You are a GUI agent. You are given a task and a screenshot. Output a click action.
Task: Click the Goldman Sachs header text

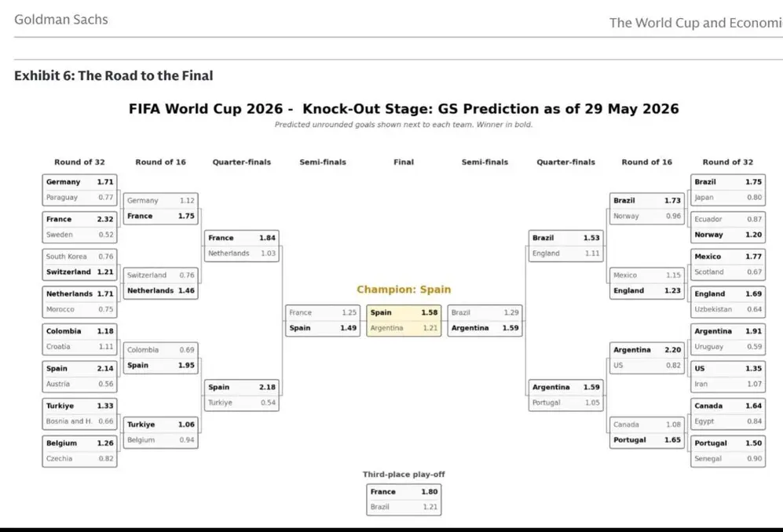(61, 20)
